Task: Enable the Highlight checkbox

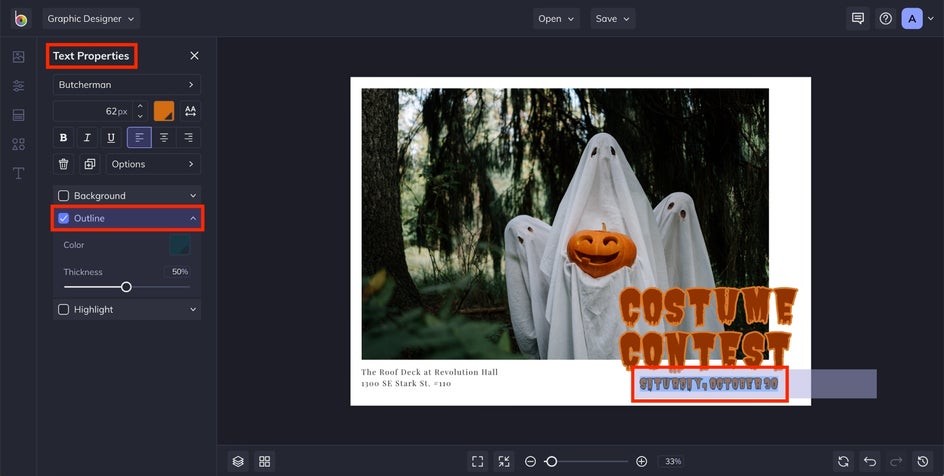Action: (64, 310)
